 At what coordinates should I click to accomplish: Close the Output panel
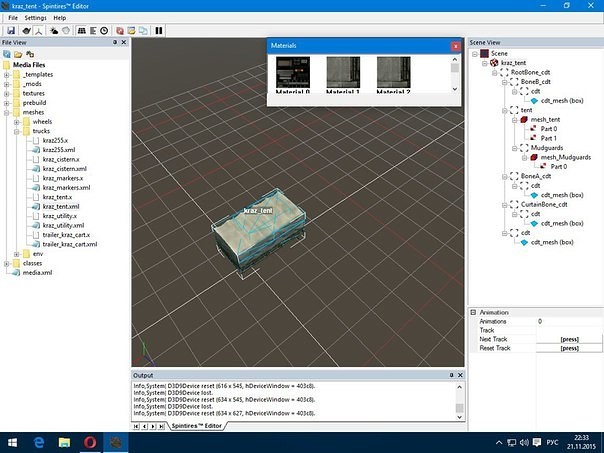(460, 375)
